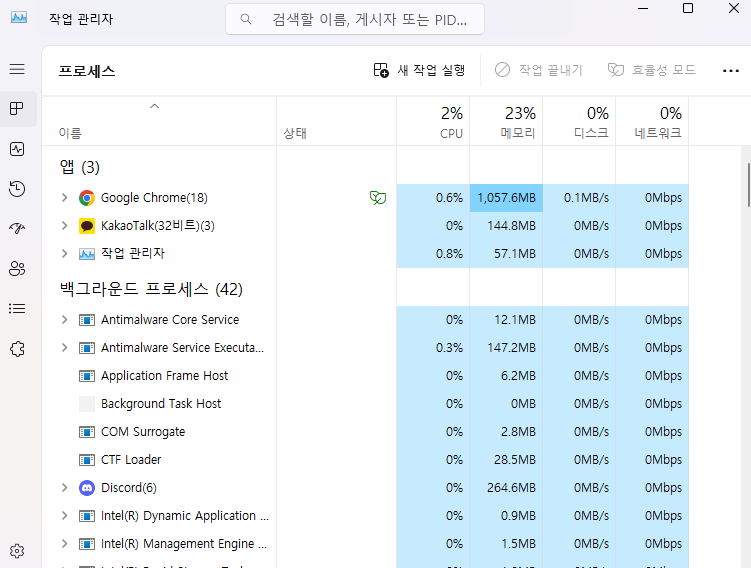Image resolution: width=751 pixels, height=568 pixels.
Task: Open App history page in sidebar
Action: pyautogui.click(x=17, y=189)
